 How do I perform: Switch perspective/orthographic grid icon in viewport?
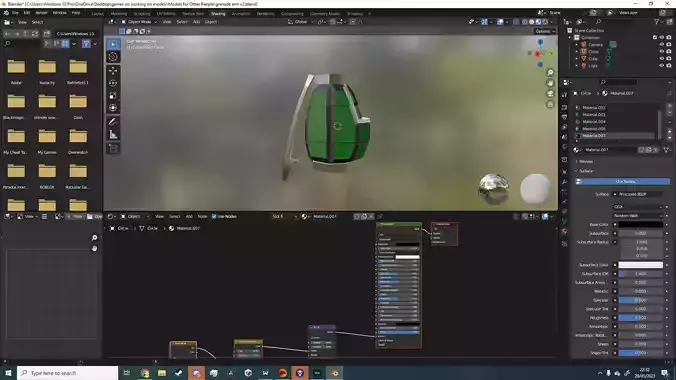point(550,105)
